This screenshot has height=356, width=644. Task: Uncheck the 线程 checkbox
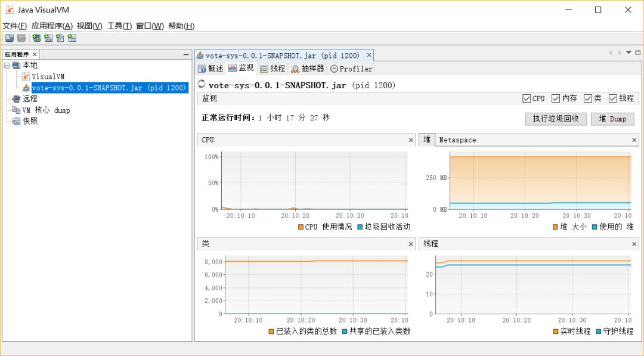[613, 98]
